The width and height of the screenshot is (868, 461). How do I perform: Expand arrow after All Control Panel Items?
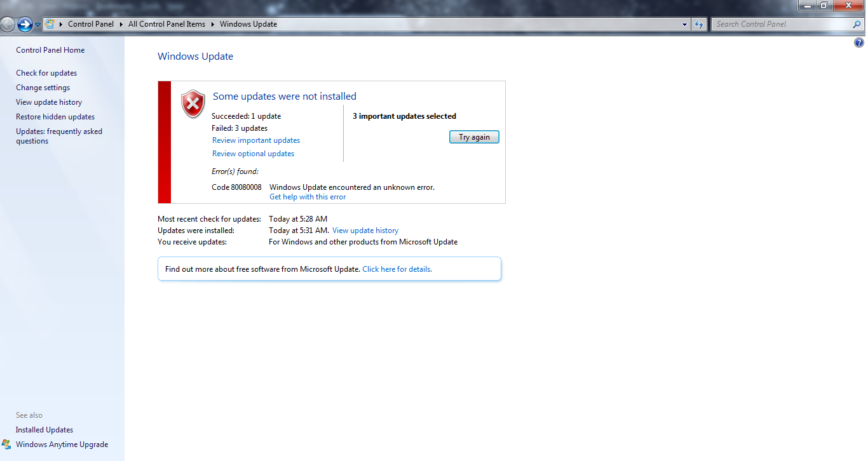[213, 24]
